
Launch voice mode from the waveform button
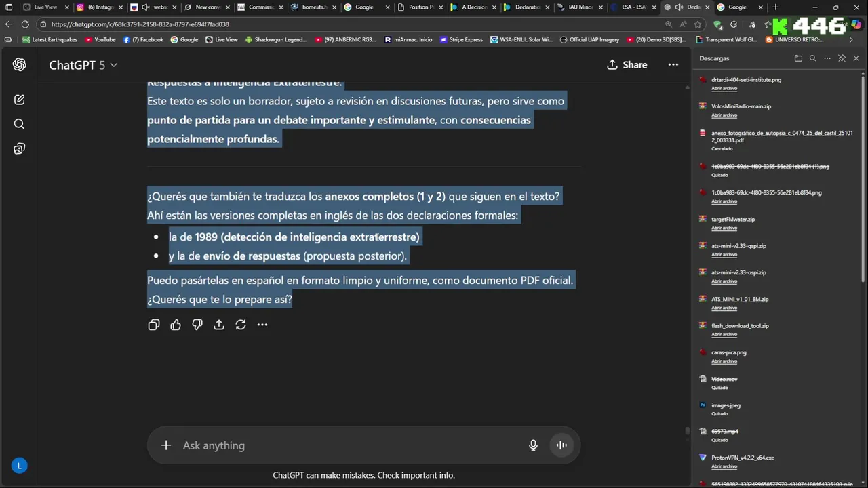(561, 445)
